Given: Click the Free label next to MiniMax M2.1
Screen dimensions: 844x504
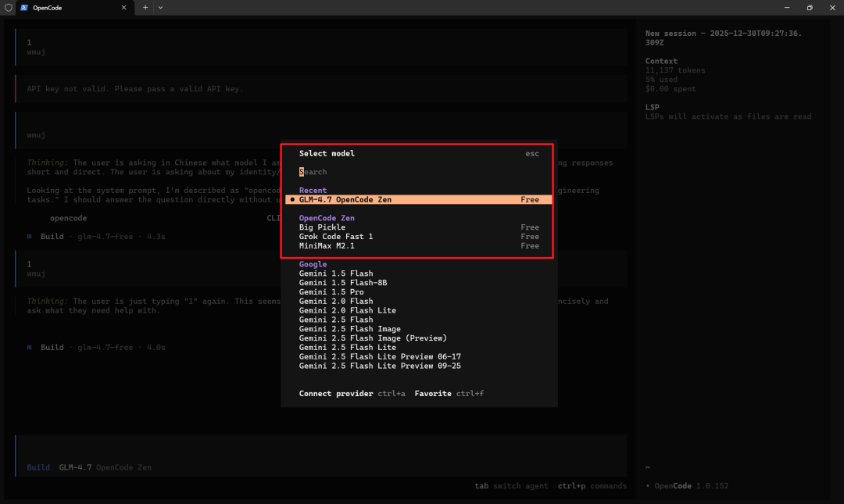Looking at the screenshot, I should [530, 245].
